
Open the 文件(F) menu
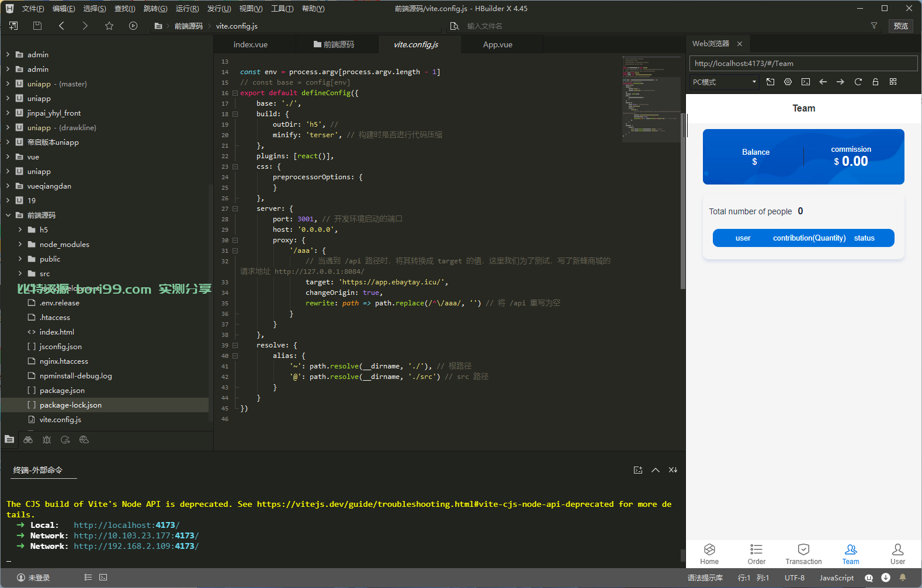[33, 8]
